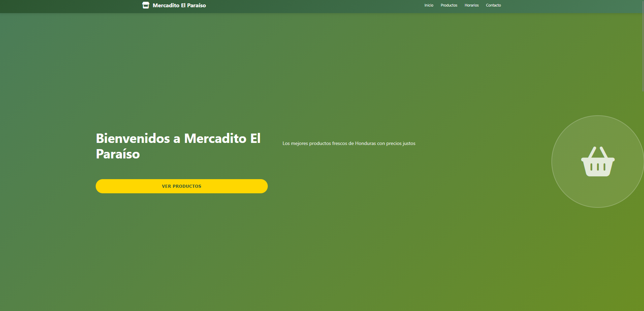The width and height of the screenshot is (644, 311).
Task: Click the white basket graphic inside the circle
Action: tap(598, 162)
